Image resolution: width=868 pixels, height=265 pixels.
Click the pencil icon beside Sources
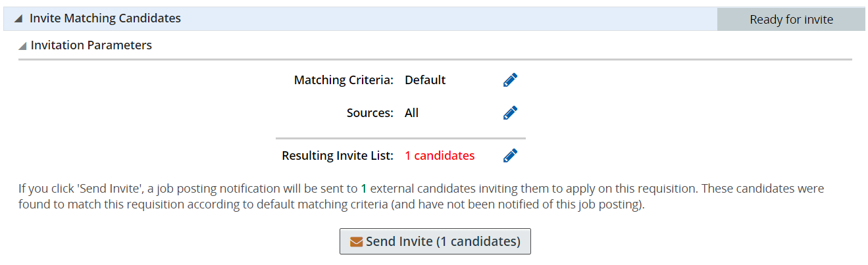(510, 113)
